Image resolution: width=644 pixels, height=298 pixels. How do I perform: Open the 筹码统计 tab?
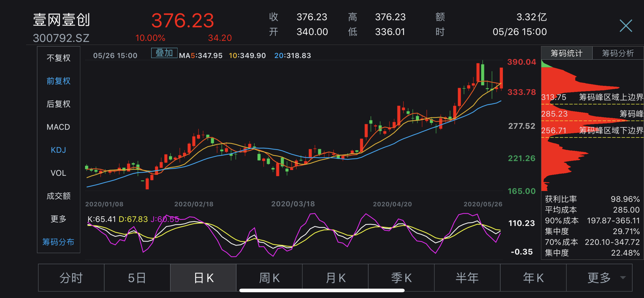point(567,53)
